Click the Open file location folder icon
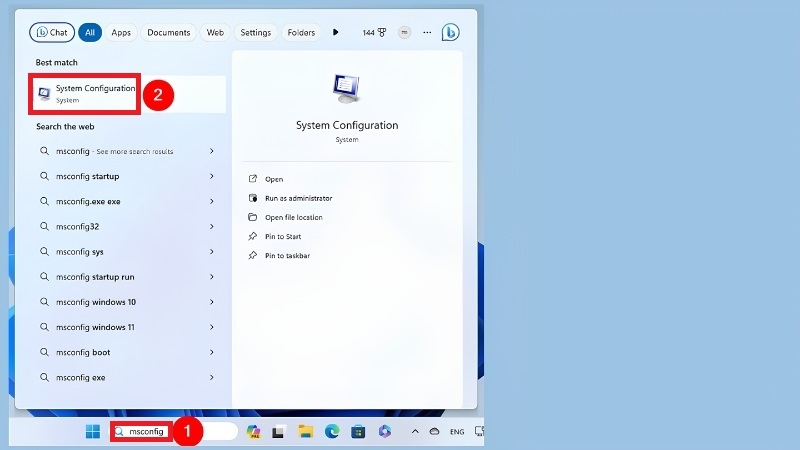The height and width of the screenshot is (450, 800). [x=253, y=217]
